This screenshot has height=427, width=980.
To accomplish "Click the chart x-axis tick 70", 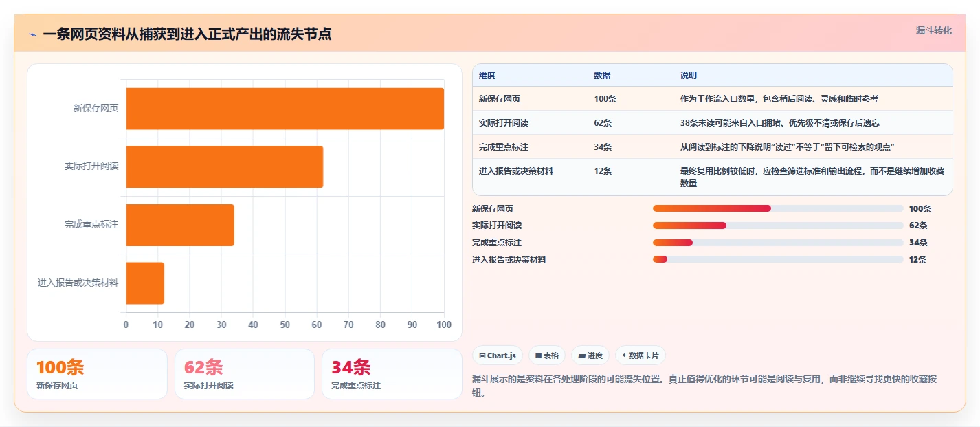I will click(348, 325).
